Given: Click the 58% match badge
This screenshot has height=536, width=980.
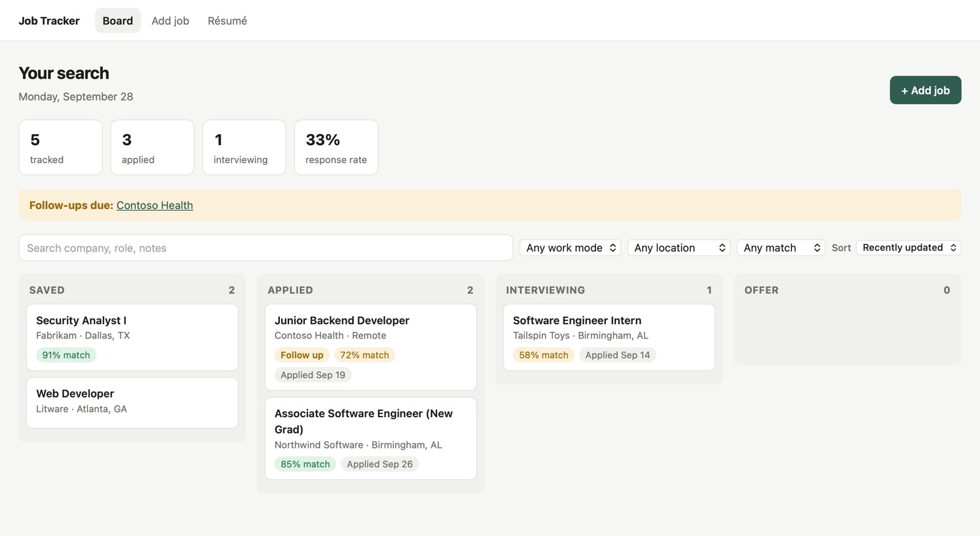Looking at the screenshot, I should tap(543, 355).
